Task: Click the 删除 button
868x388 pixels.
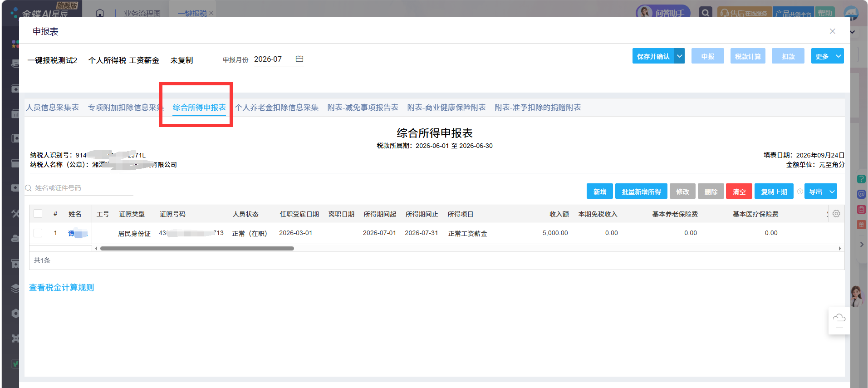Action: [x=711, y=192]
